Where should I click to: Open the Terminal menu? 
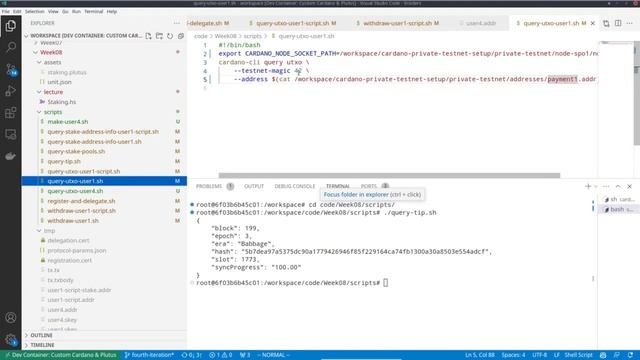93,11
